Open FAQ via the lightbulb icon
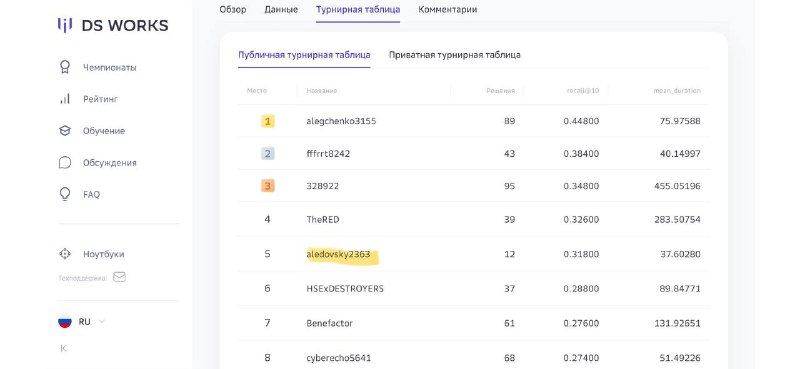This screenshot has width=800, height=369. [65, 194]
